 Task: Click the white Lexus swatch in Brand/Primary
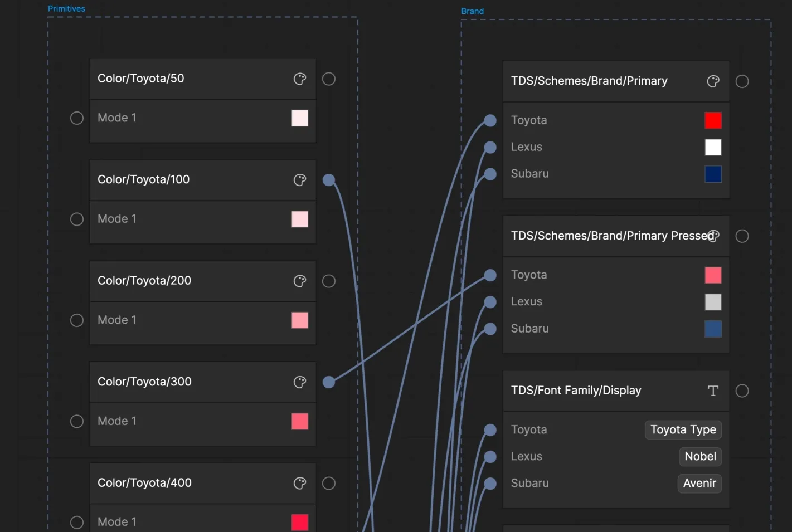713,147
